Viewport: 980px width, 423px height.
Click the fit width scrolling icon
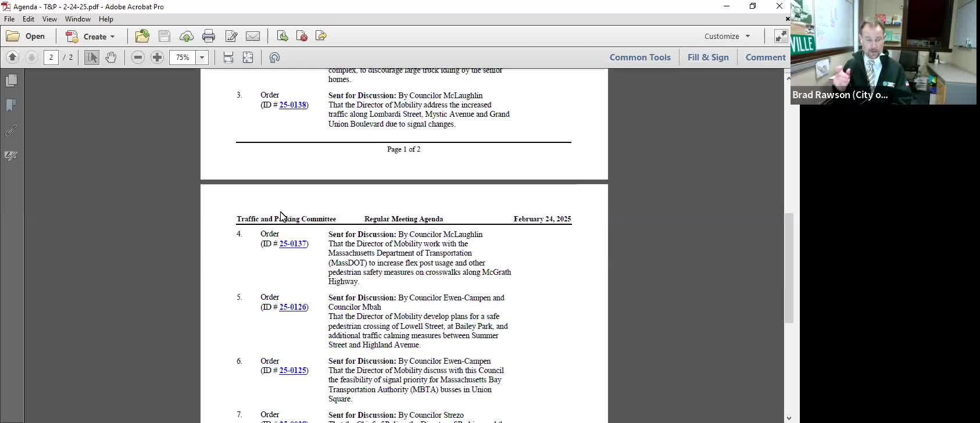pyautogui.click(x=228, y=58)
